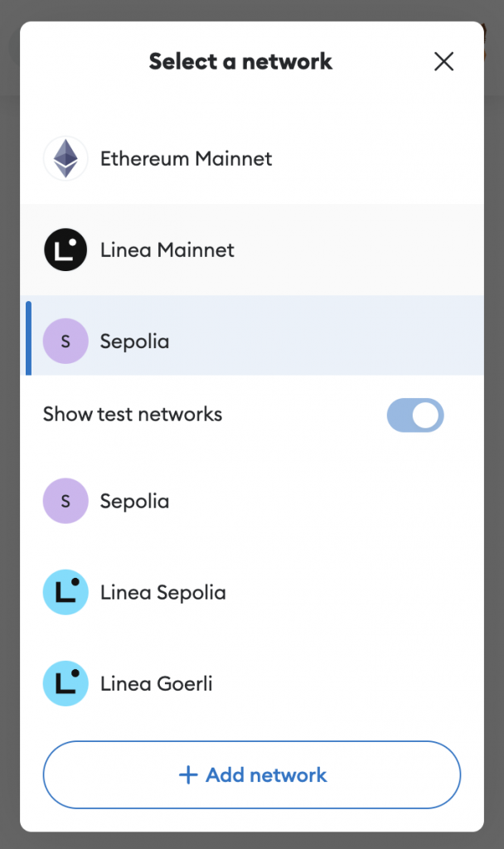Select the Linea Mainnet network entry
The image size is (504, 849).
167,250
